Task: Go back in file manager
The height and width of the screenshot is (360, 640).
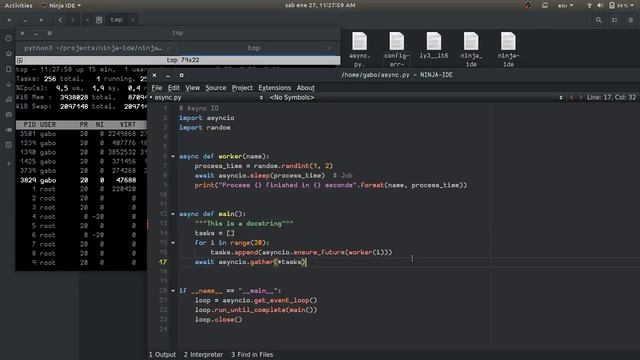Action: pos(60,20)
